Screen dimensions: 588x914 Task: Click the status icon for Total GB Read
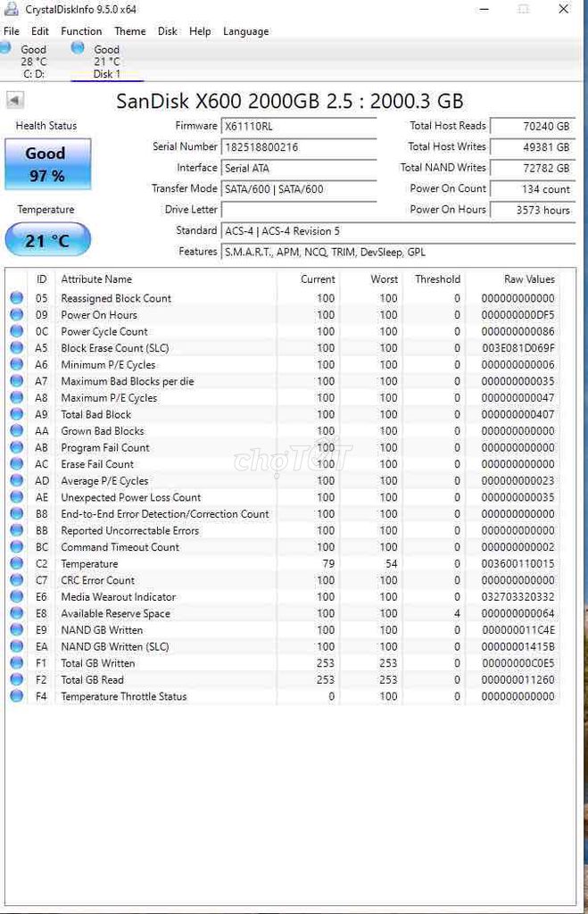(16, 679)
